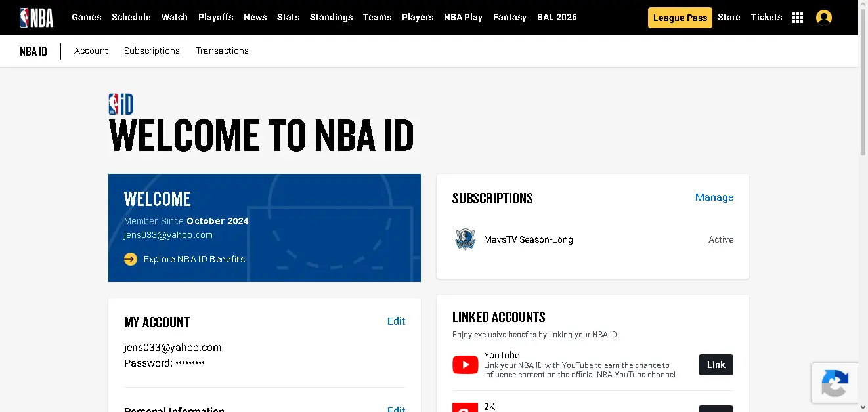Open the Playoffs page
Screen dimensions: 868x412
pos(215,17)
